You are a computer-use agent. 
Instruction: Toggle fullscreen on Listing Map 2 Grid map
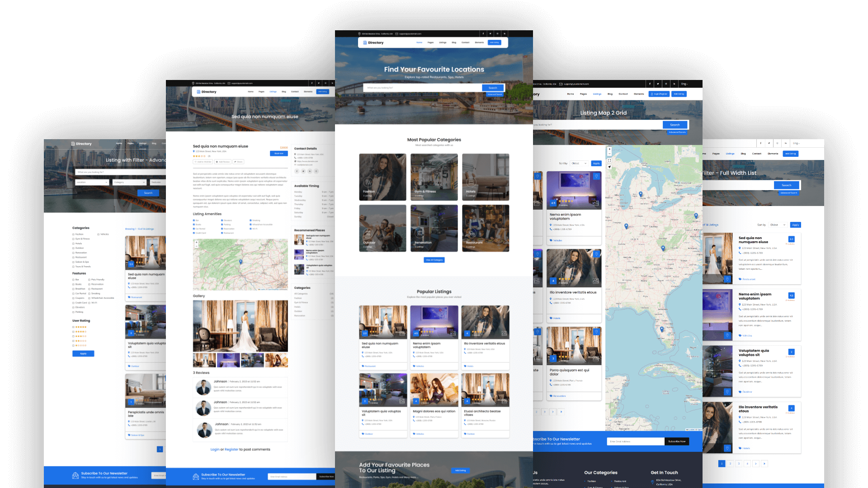pyautogui.click(x=609, y=160)
